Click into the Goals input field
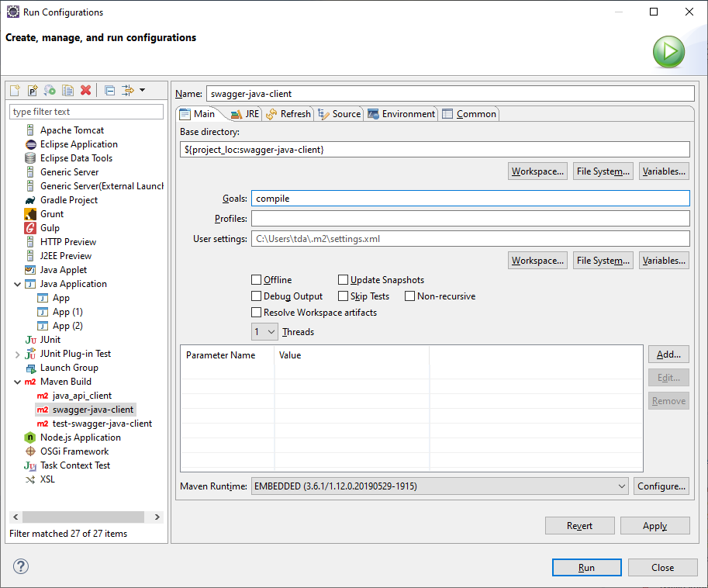Image resolution: width=708 pixels, height=588 pixels. tap(470, 199)
